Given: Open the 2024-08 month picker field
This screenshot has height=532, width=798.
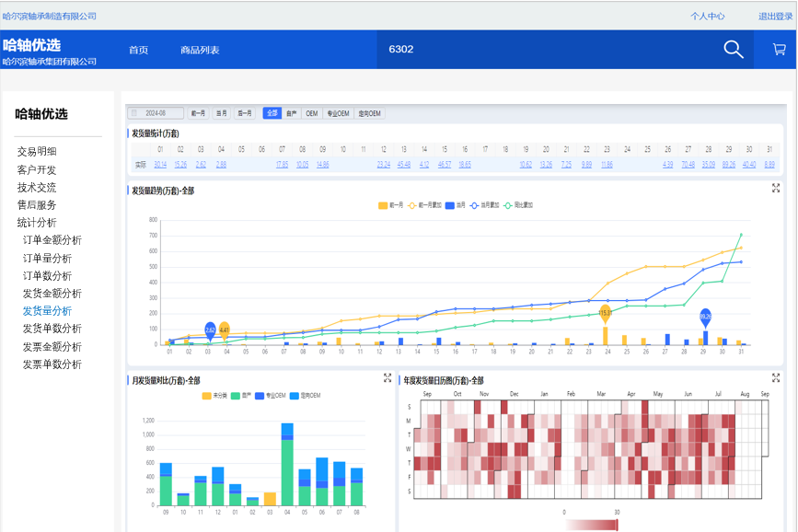Looking at the screenshot, I should 156,113.
